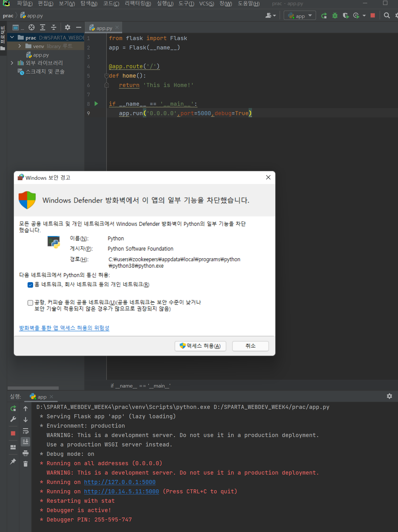Click the Profile clock icon in top toolbar
The image size is (398, 532).
356,16
